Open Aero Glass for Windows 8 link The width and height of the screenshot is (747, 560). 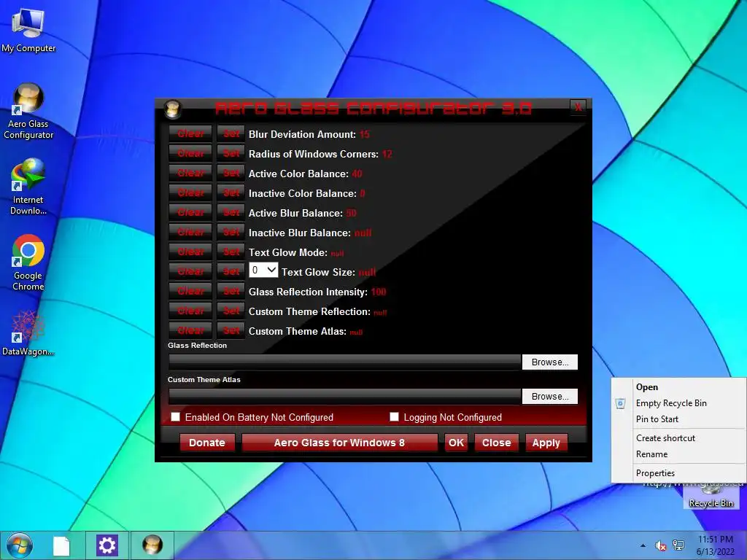[339, 443]
